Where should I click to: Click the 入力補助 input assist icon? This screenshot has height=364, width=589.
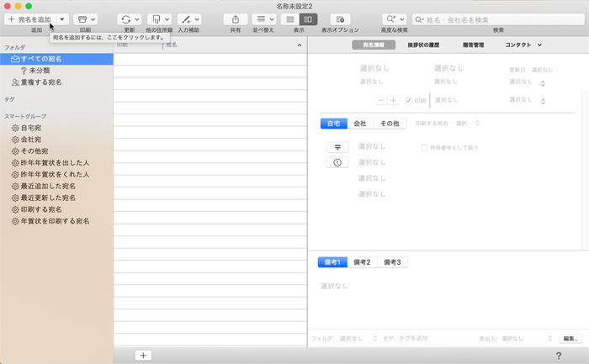click(184, 18)
